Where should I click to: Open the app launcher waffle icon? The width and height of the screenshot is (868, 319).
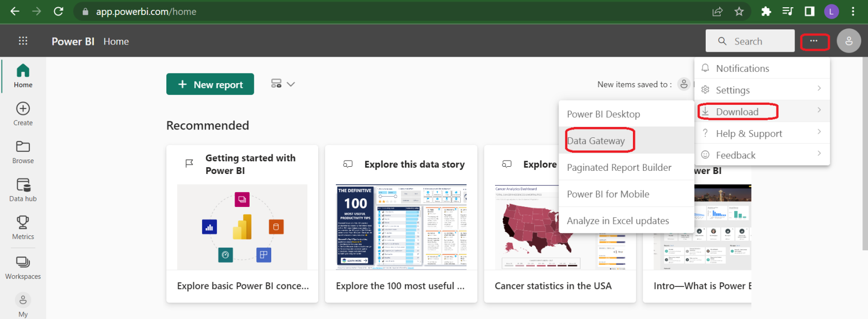click(23, 41)
